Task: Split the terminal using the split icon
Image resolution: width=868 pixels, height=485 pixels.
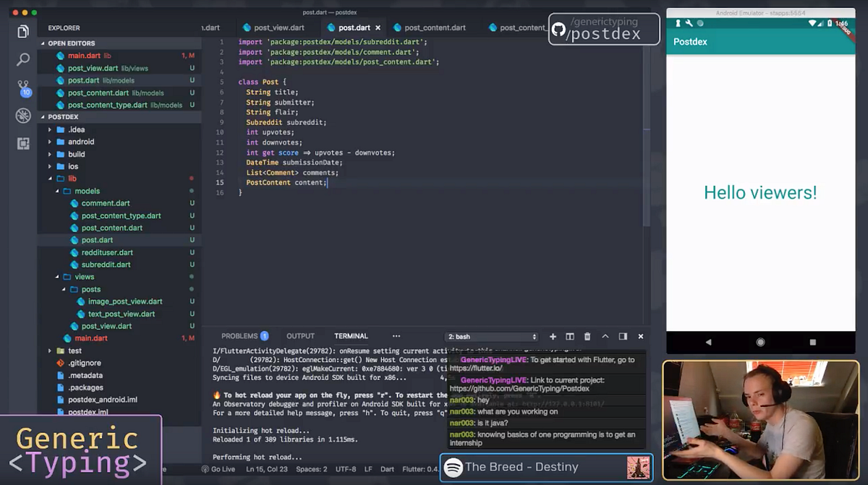Action: click(x=570, y=336)
